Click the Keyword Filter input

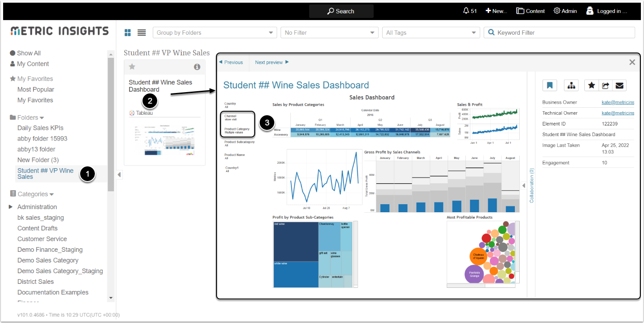559,32
